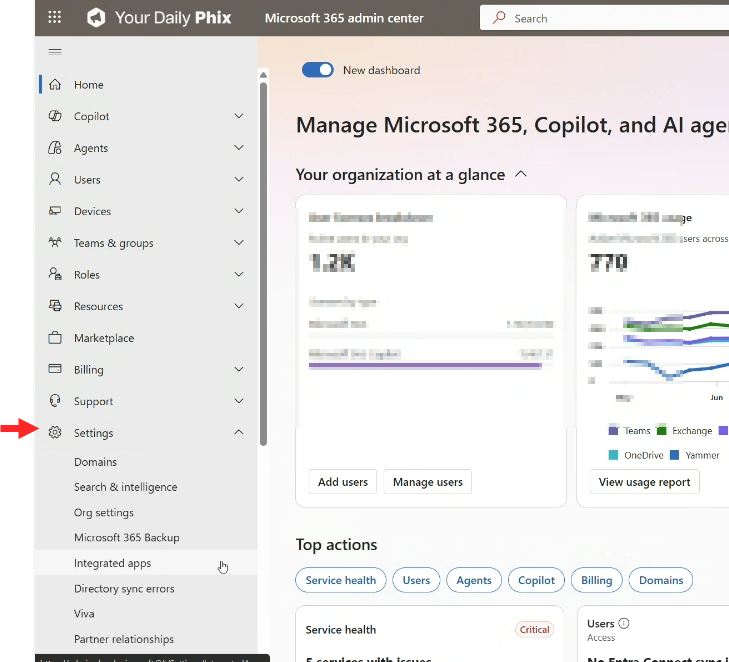Toggle the New dashboard switch

318,70
